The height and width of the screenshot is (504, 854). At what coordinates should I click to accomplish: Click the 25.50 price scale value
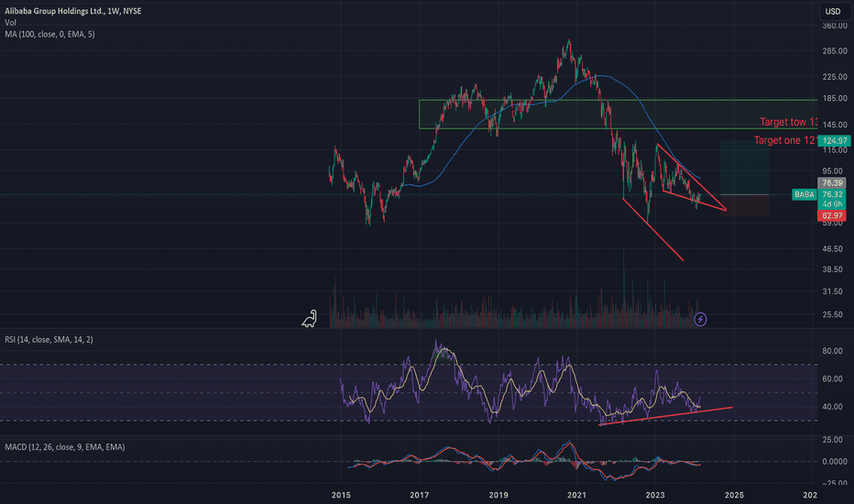click(833, 314)
